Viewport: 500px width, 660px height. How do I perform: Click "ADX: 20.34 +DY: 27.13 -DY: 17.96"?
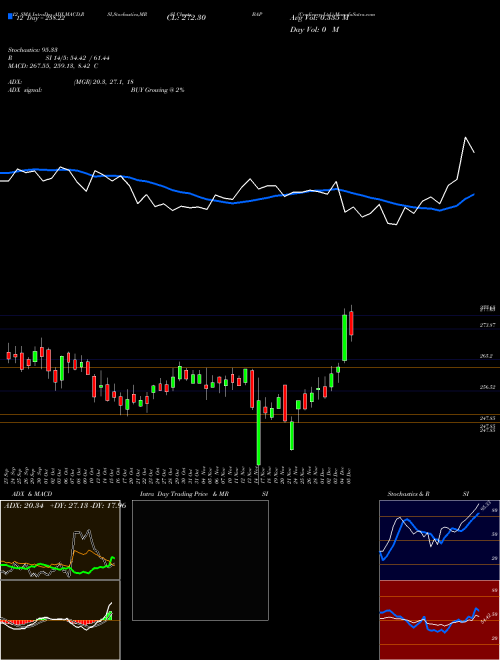65,506
